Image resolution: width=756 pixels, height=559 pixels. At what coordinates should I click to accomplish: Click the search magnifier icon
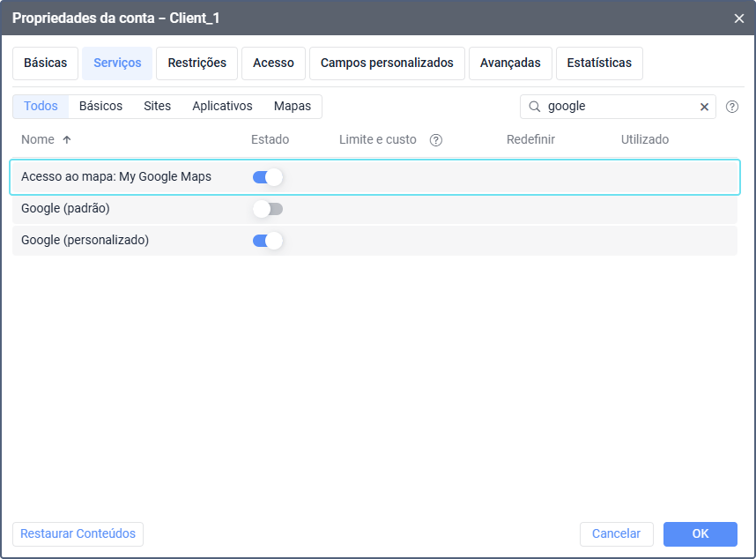pos(534,107)
